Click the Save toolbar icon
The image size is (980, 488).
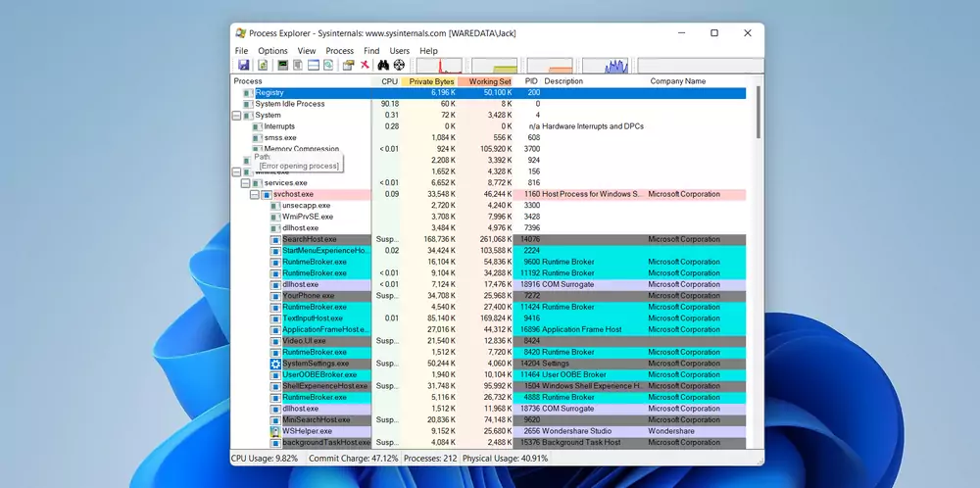244,65
